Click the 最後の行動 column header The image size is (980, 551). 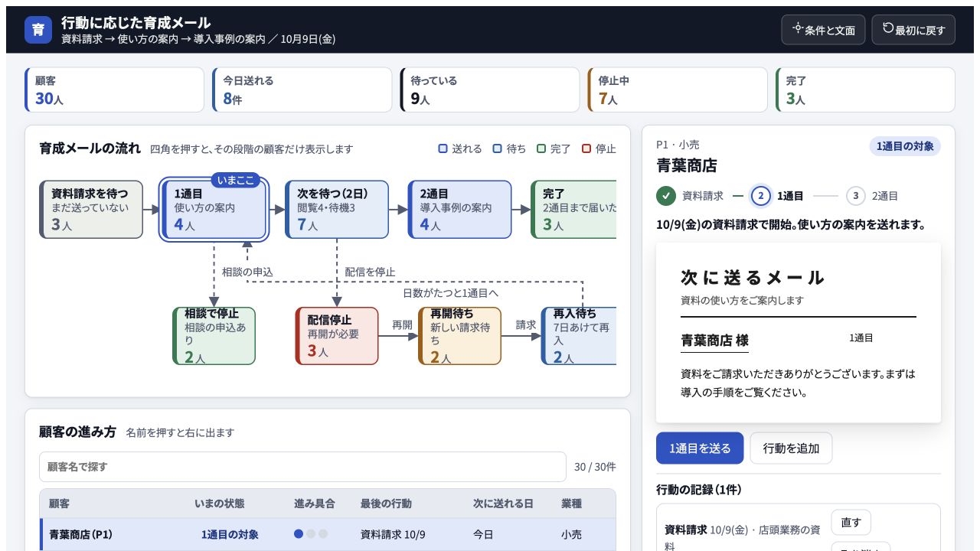pos(386,504)
